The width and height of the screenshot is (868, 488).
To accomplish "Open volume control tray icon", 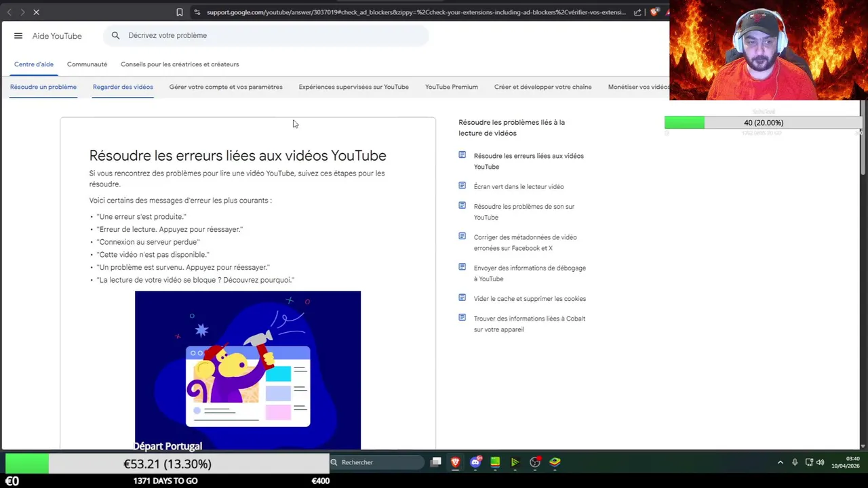I will pos(821,462).
